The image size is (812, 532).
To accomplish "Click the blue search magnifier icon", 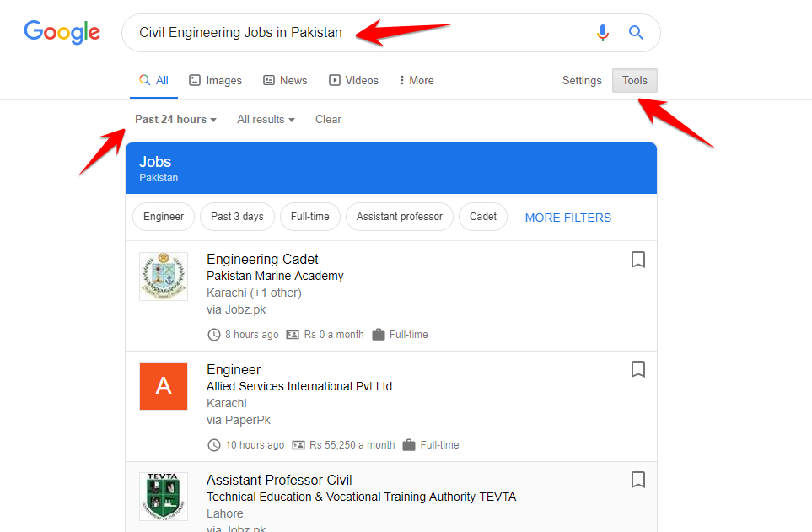I will click(x=637, y=33).
